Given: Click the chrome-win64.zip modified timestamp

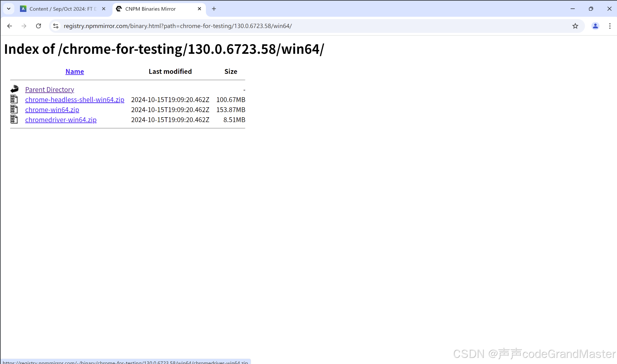Looking at the screenshot, I should 170,110.
